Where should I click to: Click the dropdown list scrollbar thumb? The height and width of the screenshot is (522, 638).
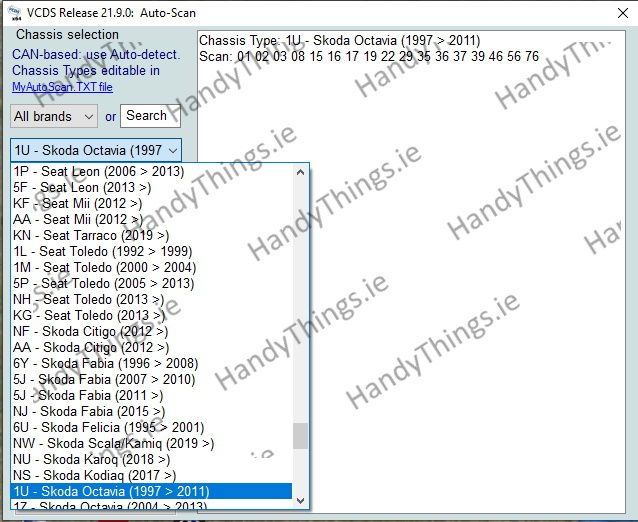(x=301, y=436)
